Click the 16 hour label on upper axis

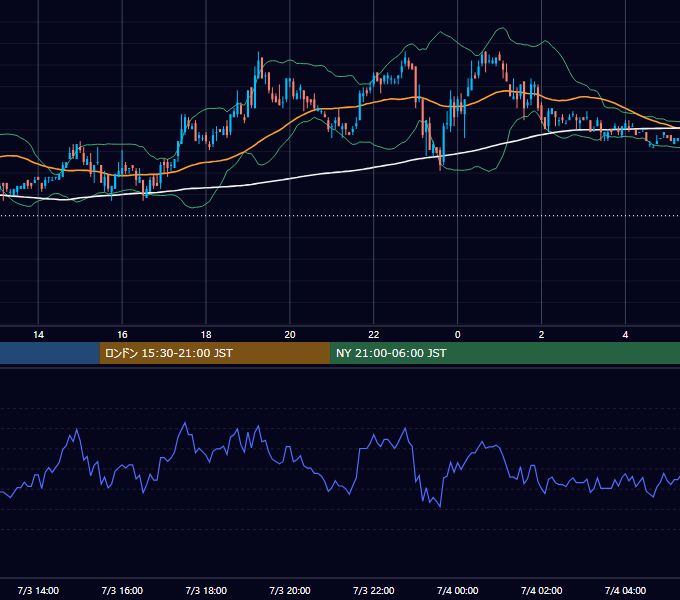point(122,335)
